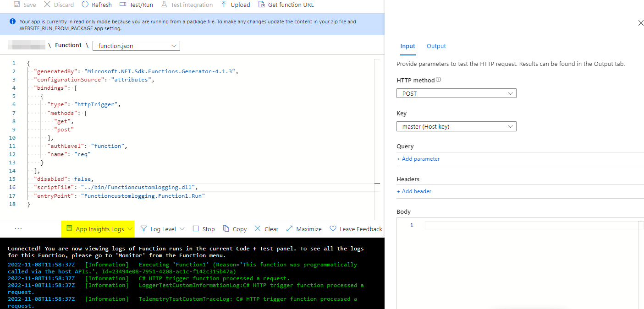Image resolution: width=644 pixels, height=309 pixels.
Task: Click the Leave Feedback heart icon
Action: (333, 228)
